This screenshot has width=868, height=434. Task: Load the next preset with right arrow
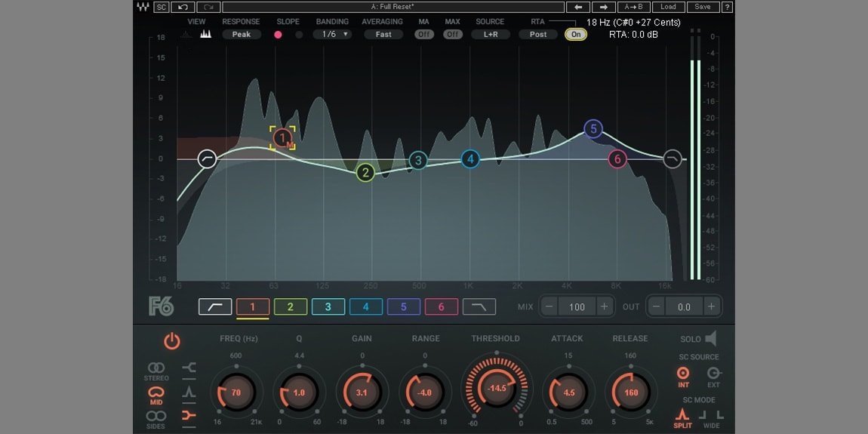click(604, 8)
